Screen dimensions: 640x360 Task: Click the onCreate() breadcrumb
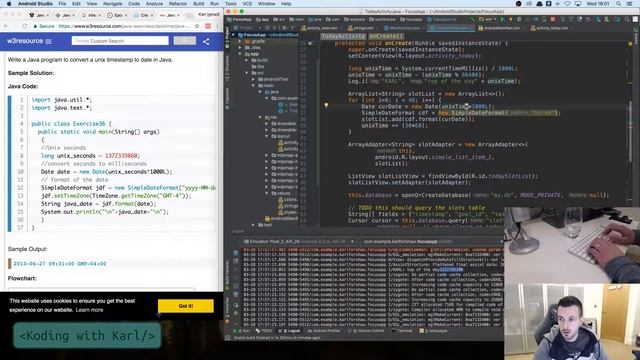coord(386,36)
